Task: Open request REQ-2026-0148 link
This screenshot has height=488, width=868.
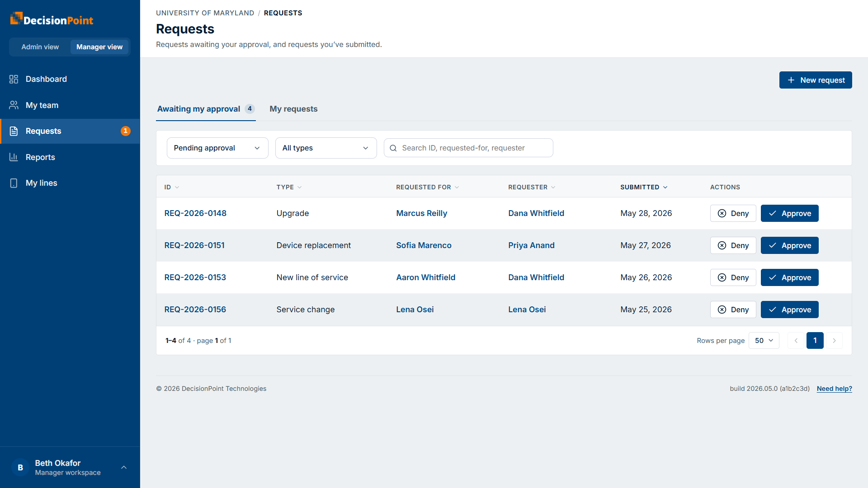Action: click(x=195, y=213)
